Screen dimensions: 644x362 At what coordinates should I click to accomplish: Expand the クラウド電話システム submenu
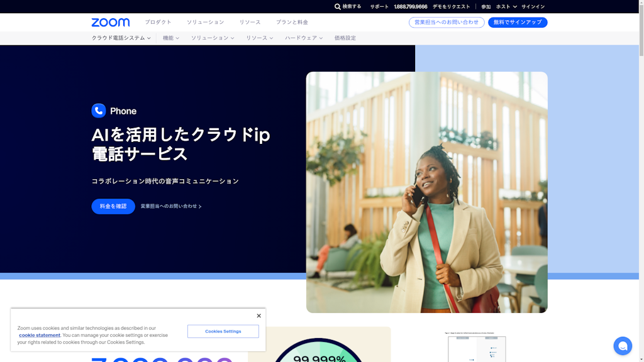point(121,38)
